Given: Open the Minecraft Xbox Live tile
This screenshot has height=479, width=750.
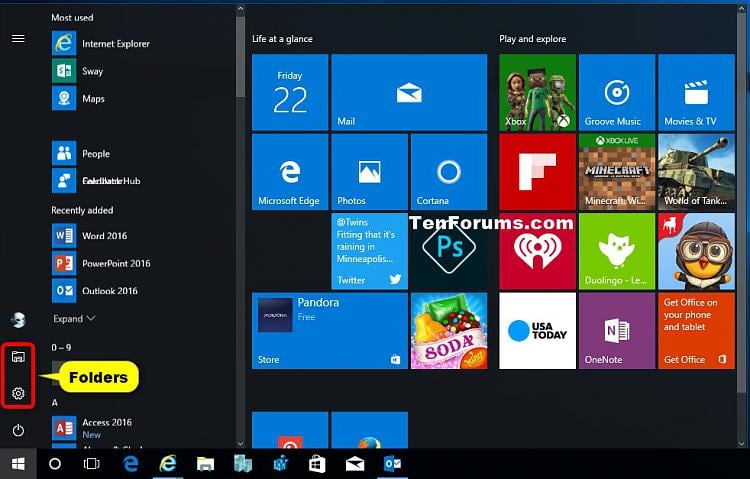Looking at the screenshot, I should pos(617,172).
